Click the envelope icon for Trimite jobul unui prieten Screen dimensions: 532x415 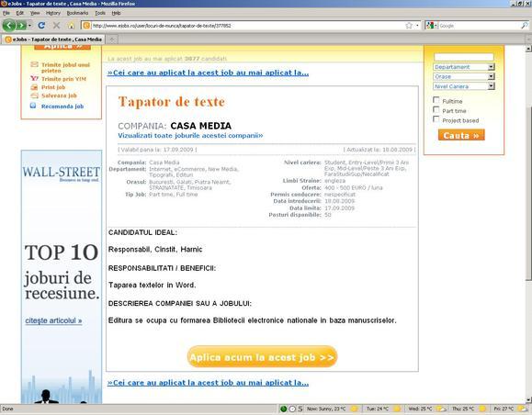tap(34, 64)
